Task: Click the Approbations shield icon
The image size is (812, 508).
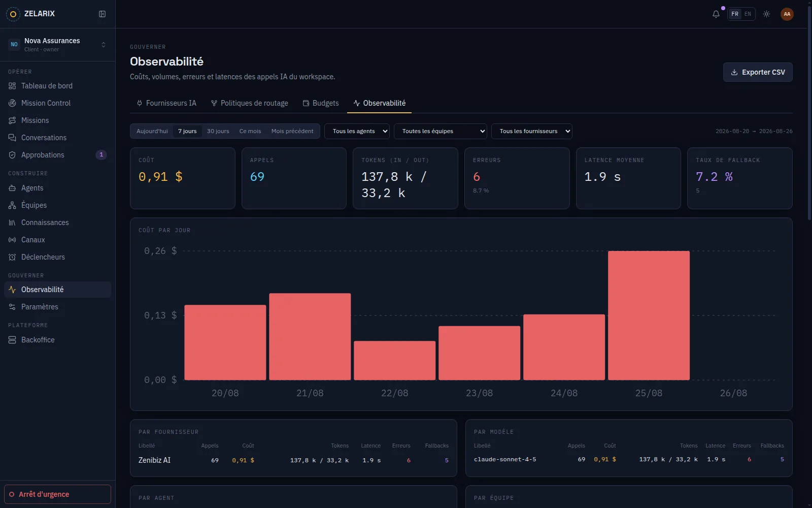Action: pos(12,155)
